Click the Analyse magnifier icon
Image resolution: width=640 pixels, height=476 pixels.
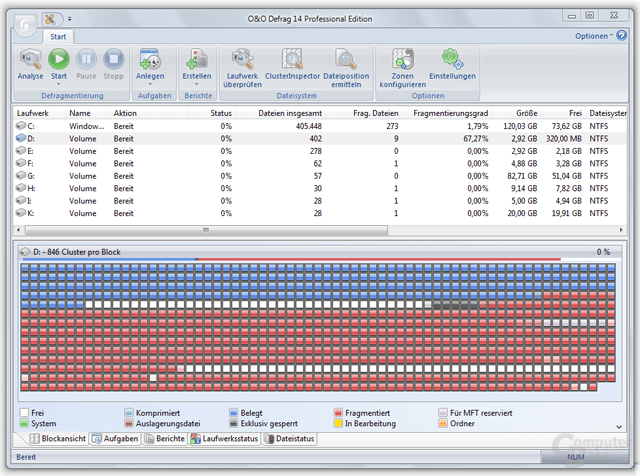click(x=30, y=60)
